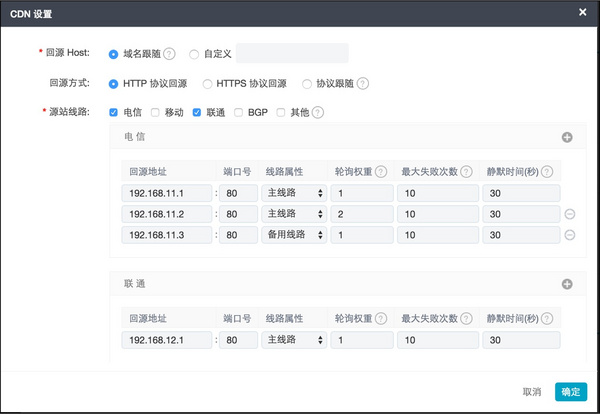Screen dimensions: 600x414
Task: Open 线路属性 dropdown for 192.168.12.1
Action: [294, 341]
